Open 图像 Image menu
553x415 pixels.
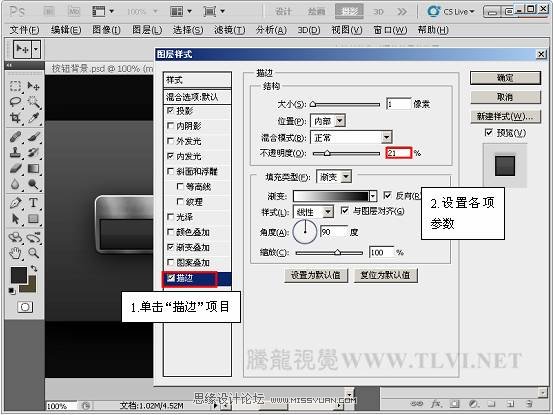(x=106, y=30)
